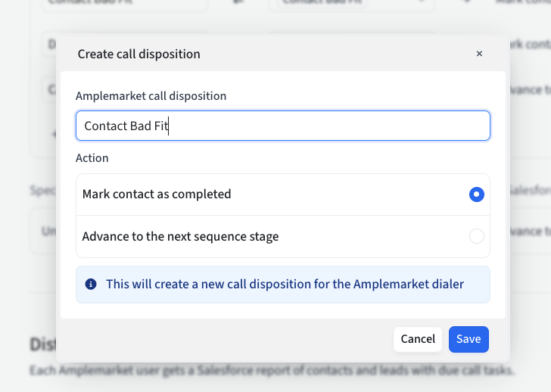The height and width of the screenshot is (392, 551).
Task: Focus the Contact Bad Fit text input
Action: click(283, 126)
